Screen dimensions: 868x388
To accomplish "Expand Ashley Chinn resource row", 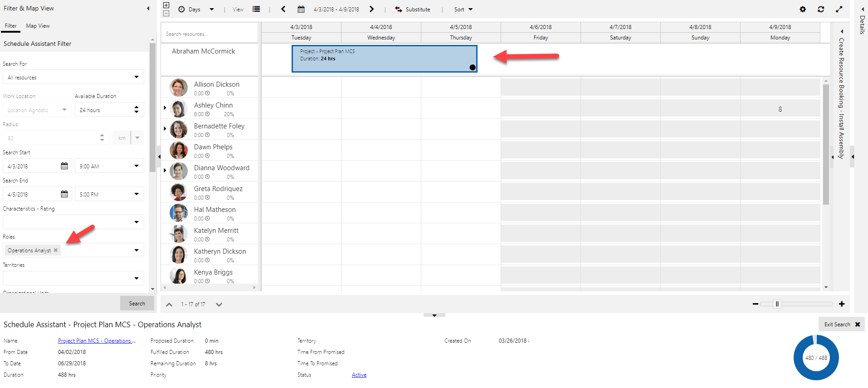I will [165, 108].
